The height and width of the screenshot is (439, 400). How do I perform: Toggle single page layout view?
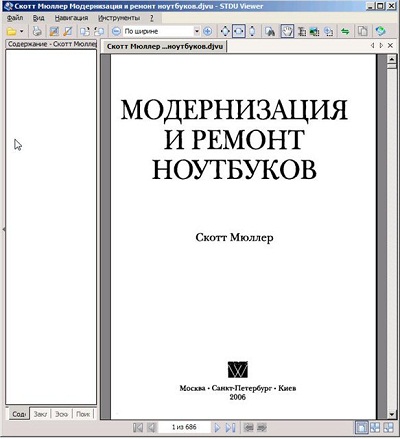point(362,428)
